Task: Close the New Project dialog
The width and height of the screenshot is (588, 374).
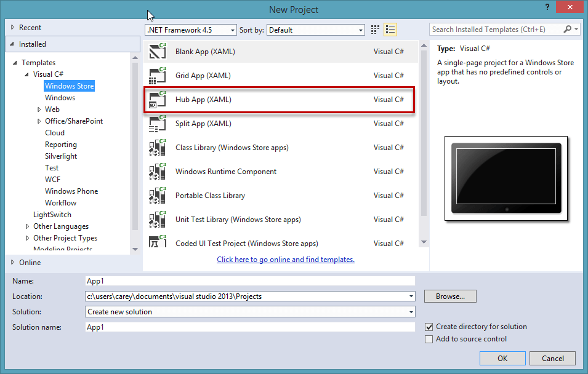Action: tap(570, 7)
